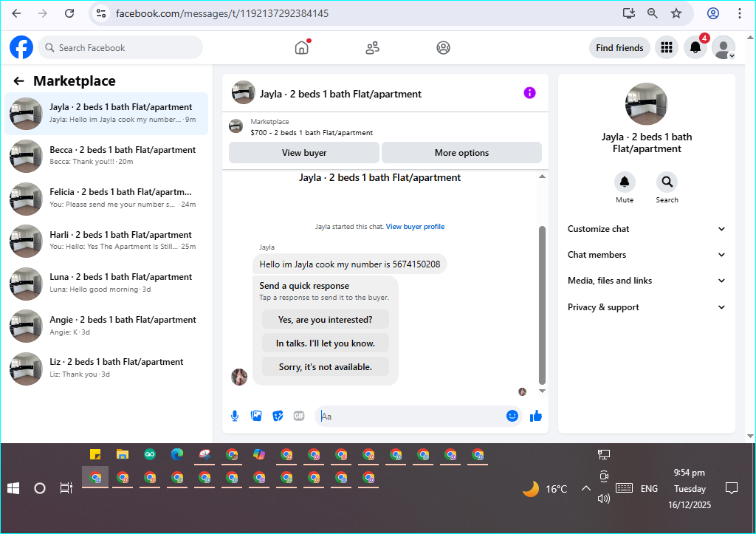Viewport: 756px width, 534px height.
Task: Click the Mute bell icon
Action: [x=625, y=182]
